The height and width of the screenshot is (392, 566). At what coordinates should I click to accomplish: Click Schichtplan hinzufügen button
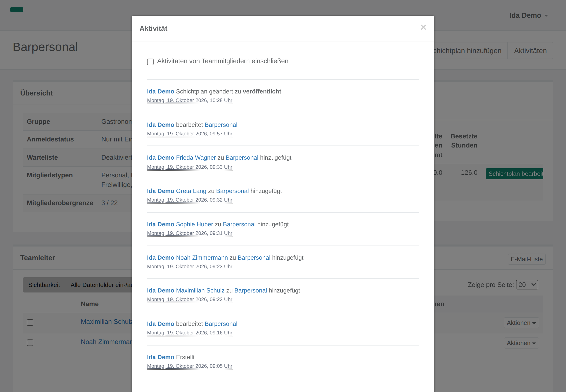(470, 51)
